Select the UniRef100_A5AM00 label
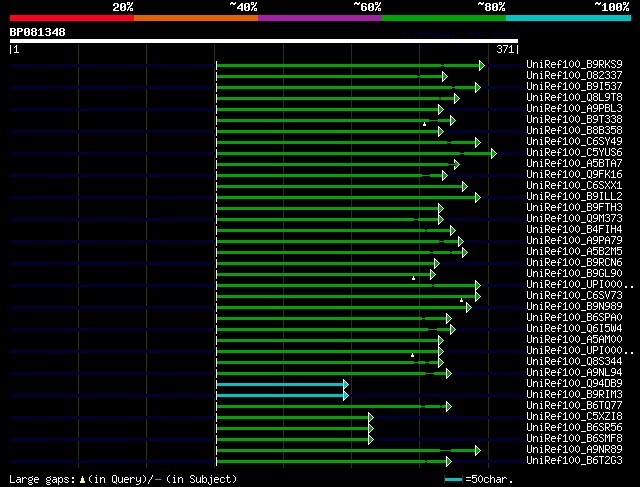 574,339
